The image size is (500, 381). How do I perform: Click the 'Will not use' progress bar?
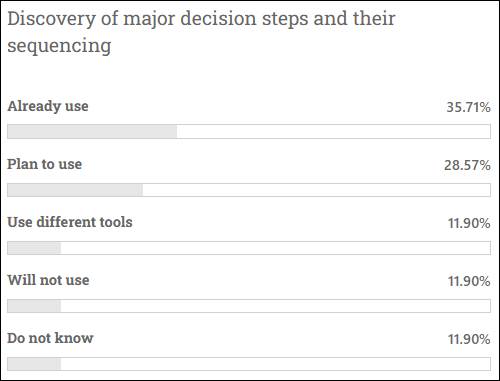click(x=249, y=306)
